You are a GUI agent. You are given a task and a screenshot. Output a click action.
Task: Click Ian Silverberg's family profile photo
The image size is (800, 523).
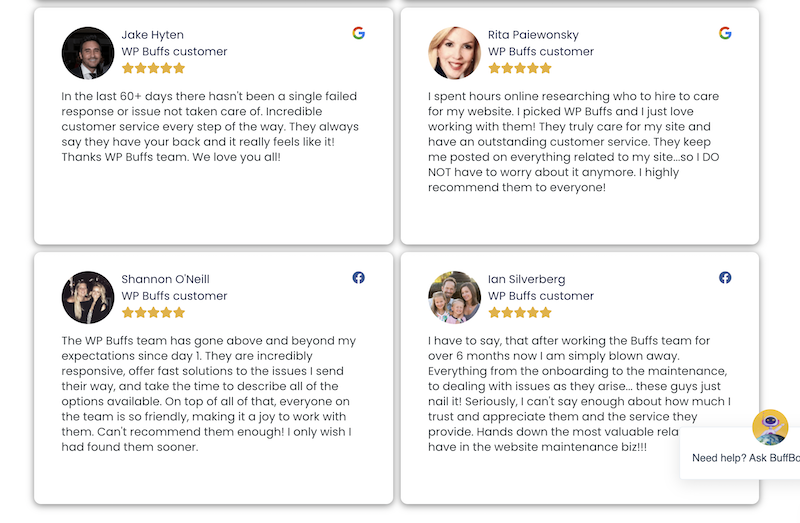click(x=454, y=297)
